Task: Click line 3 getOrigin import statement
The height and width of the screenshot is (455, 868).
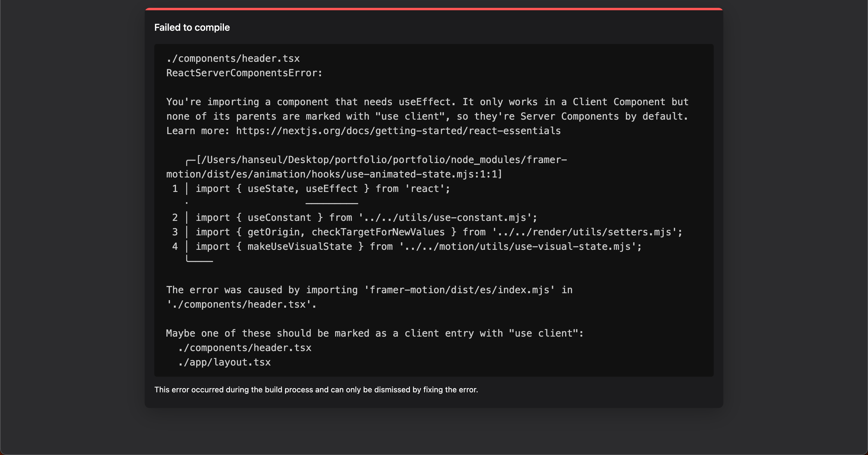Action: click(439, 232)
